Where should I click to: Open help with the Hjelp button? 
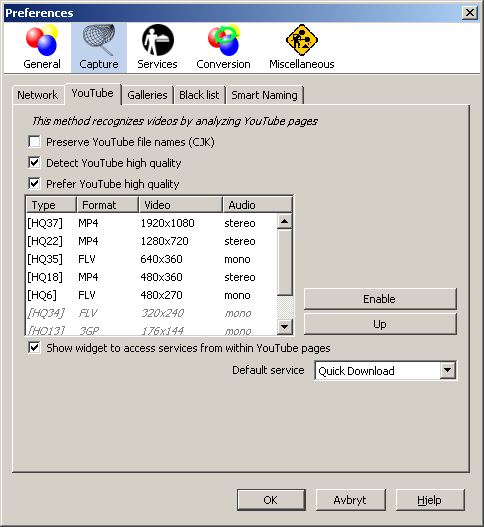[430, 500]
